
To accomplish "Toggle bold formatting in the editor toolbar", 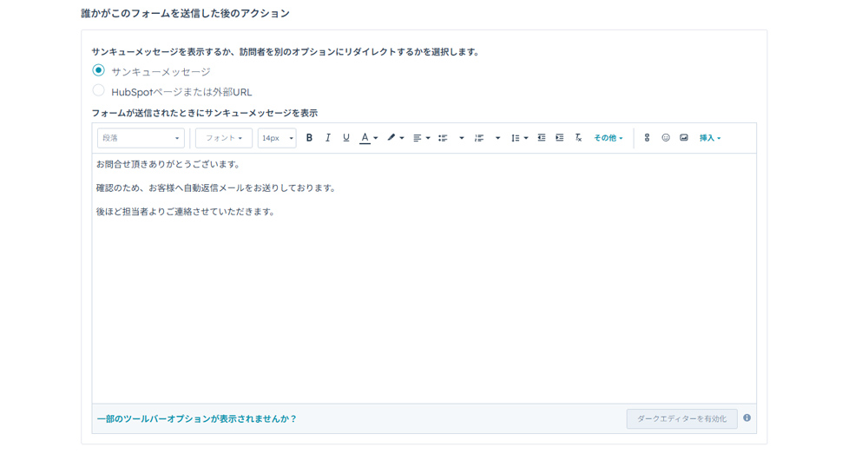I will tap(309, 138).
